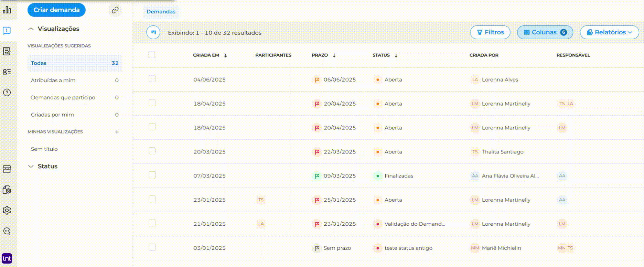Image resolution: width=644 pixels, height=267 pixels.
Task: Click the 04/06/2025 creation date cell
Action: click(x=210, y=79)
